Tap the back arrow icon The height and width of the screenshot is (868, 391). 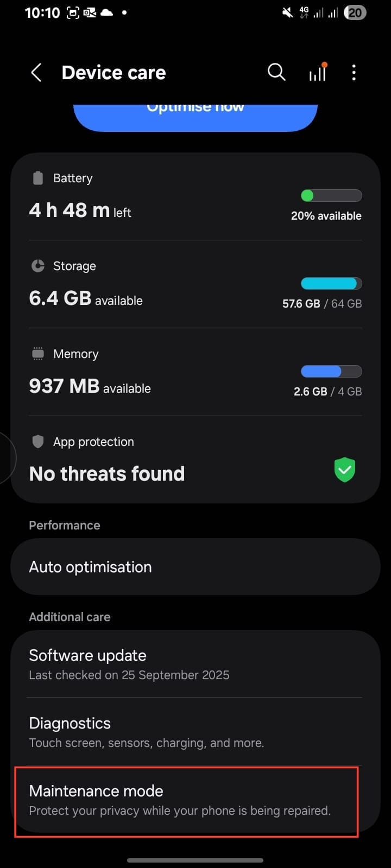pos(36,73)
